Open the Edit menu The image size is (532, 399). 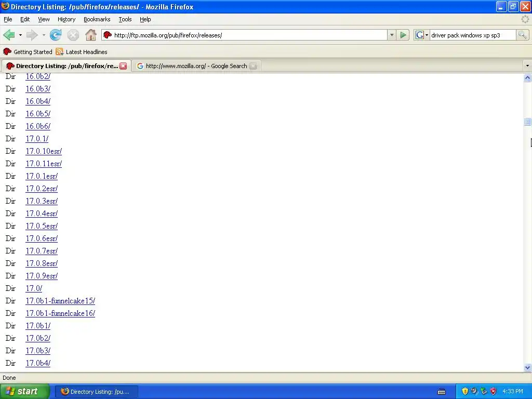[25, 19]
